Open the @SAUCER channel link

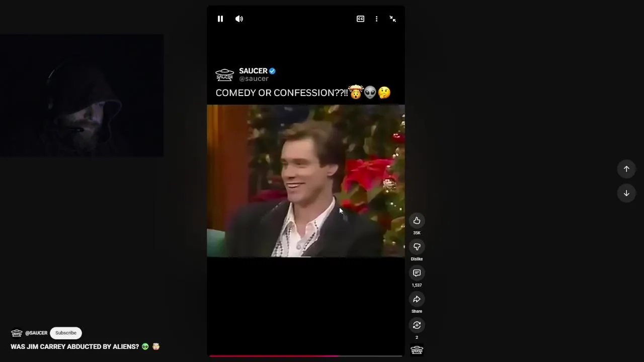click(36, 333)
